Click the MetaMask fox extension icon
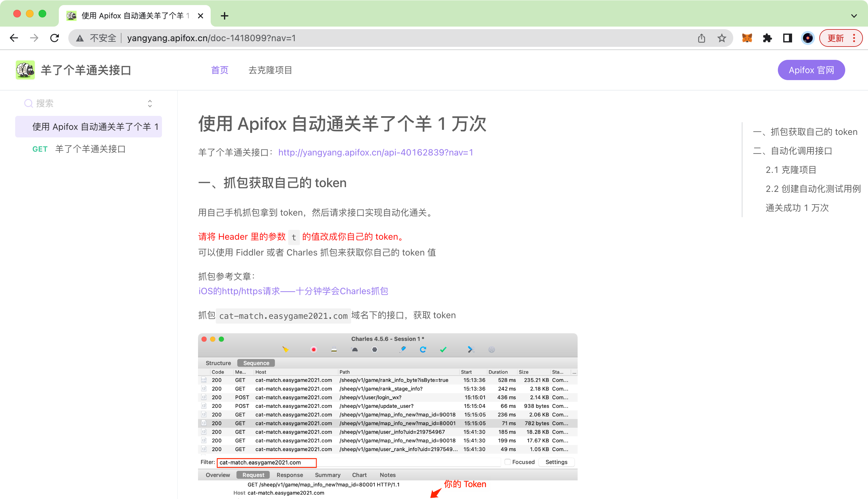 click(x=747, y=38)
